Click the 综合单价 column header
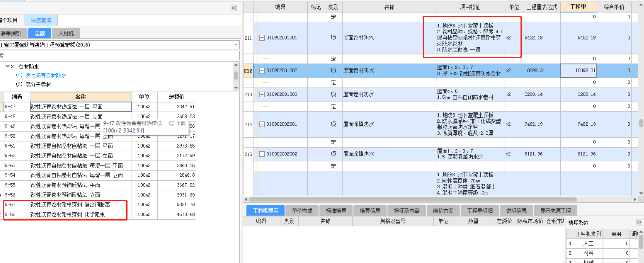The height and width of the screenshot is (263, 644). point(614,7)
